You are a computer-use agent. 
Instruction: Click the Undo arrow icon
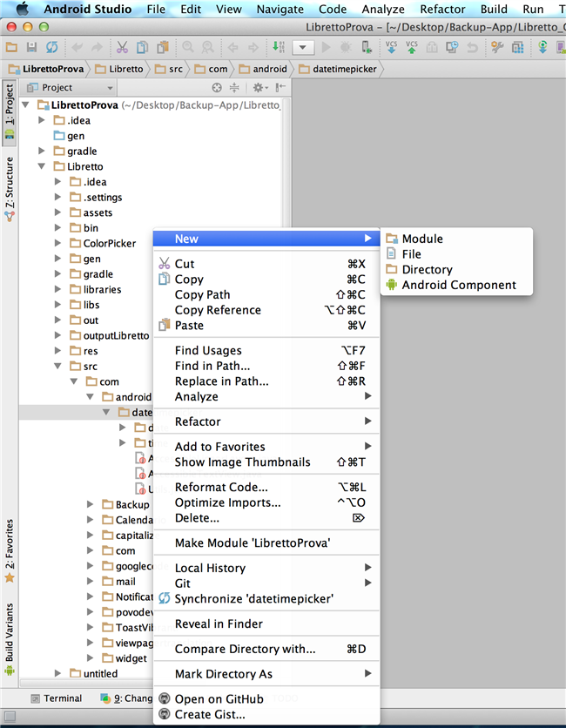coord(77,47)
